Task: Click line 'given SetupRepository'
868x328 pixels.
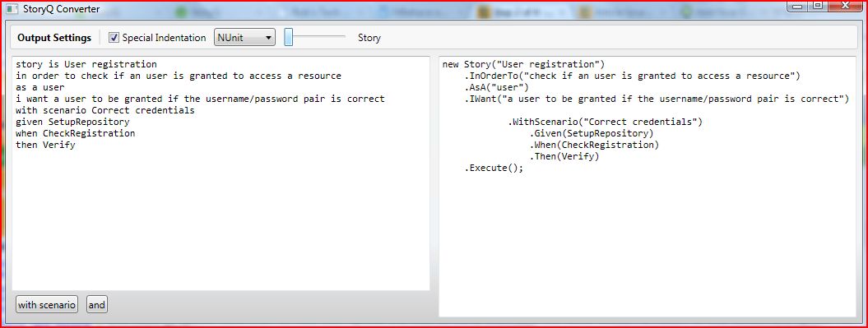Action: [x=72, y=122]
